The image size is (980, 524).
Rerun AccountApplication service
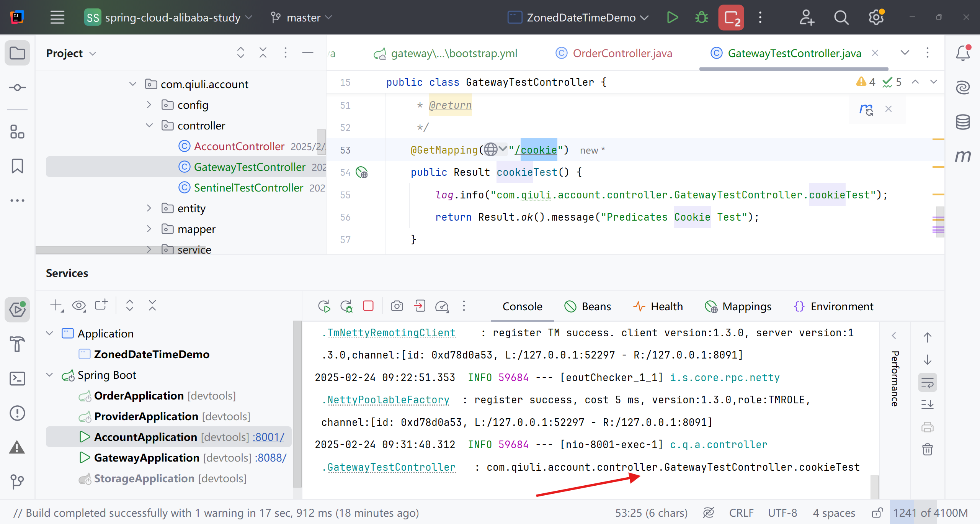[324, 306]
